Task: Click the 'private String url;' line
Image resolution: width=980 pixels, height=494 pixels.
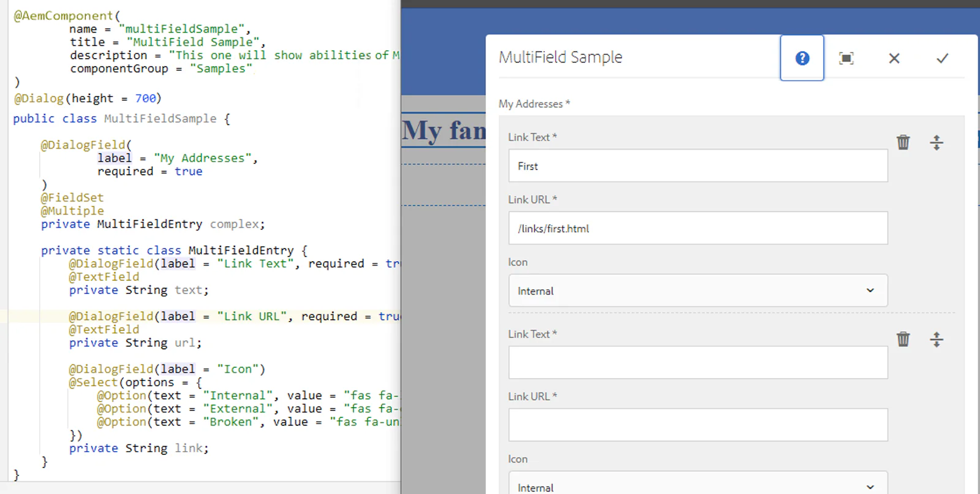Action: click(135, 343)
